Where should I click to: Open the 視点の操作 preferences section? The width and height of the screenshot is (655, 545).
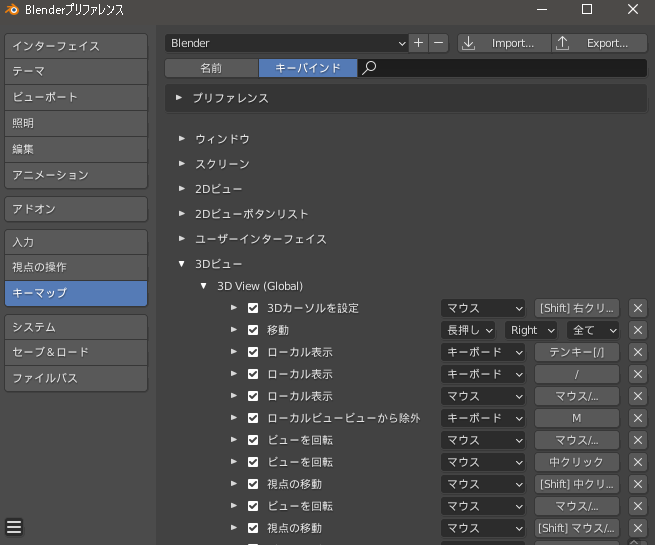point(76,267)
